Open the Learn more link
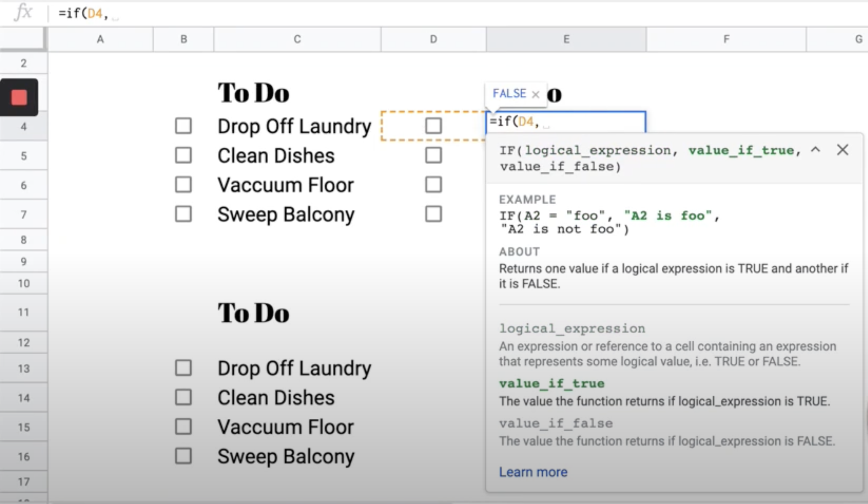The height and width of the screenshot is (504, 868). pyautogui.click(x=533, y=472)
